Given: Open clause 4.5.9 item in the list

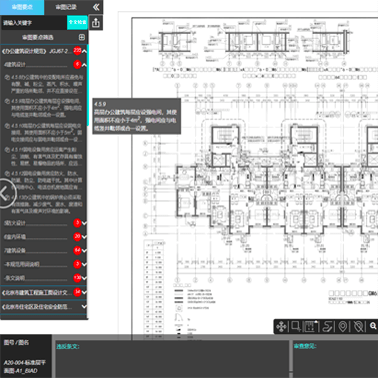Looking at the screenshot, I should pyautogui.click(x=44, y=108).
